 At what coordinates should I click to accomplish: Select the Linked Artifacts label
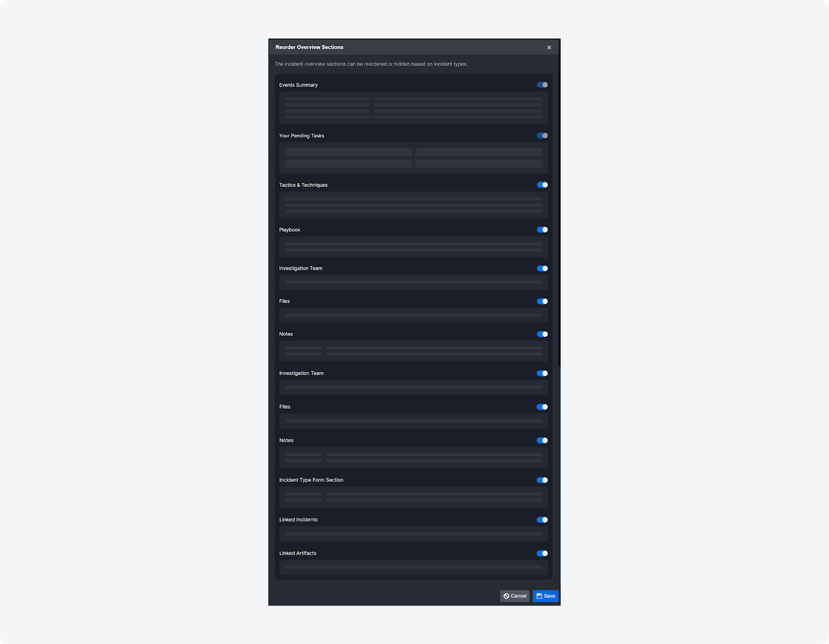pos(298,553)
